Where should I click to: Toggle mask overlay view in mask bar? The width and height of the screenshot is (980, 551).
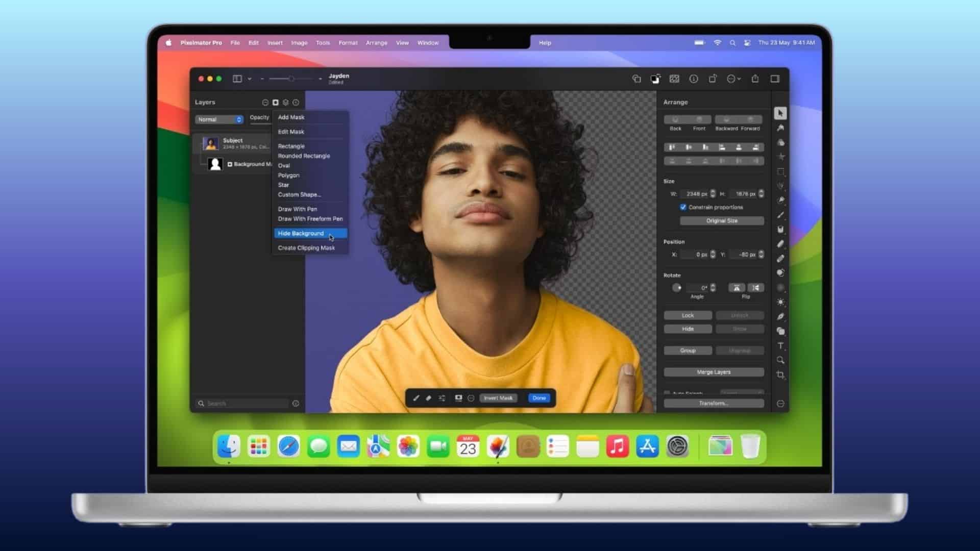(458, 398)
